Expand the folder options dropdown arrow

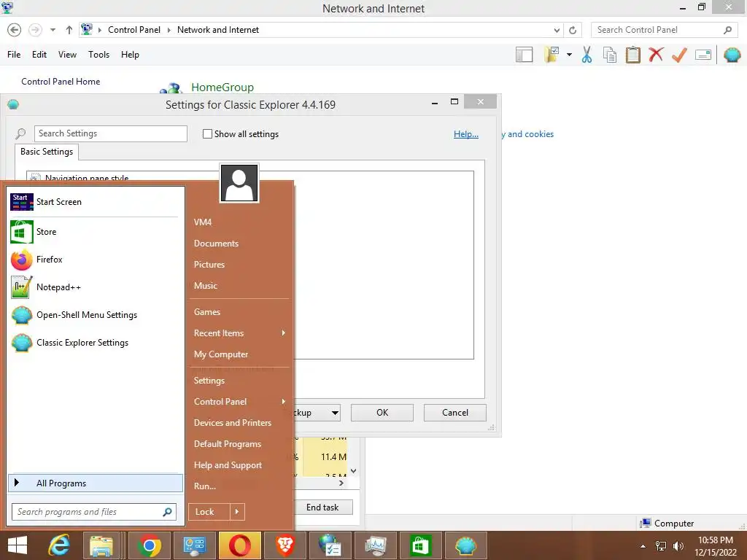(569, 55)
